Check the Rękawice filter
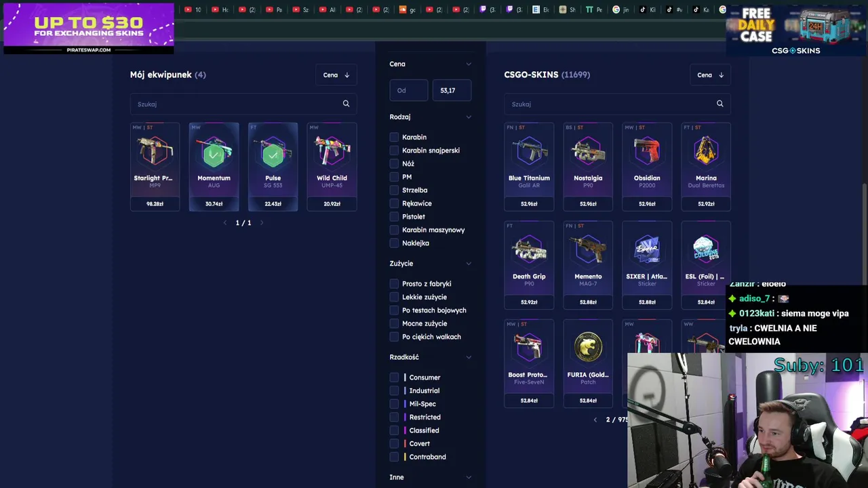Screen dimensions: 868x488 click(x=394, y=203)
